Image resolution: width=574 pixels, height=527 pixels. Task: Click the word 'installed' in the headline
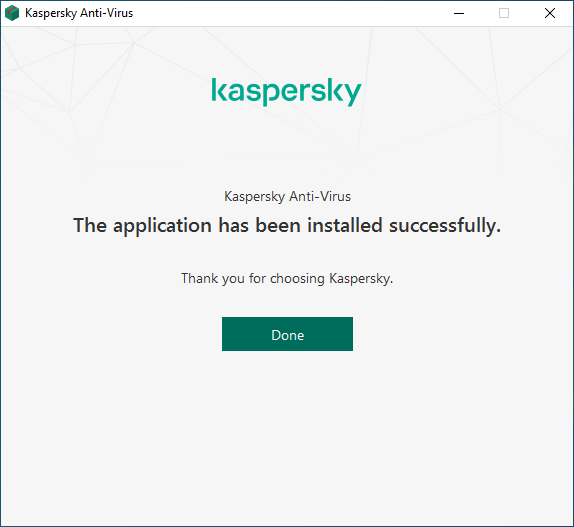344,225
